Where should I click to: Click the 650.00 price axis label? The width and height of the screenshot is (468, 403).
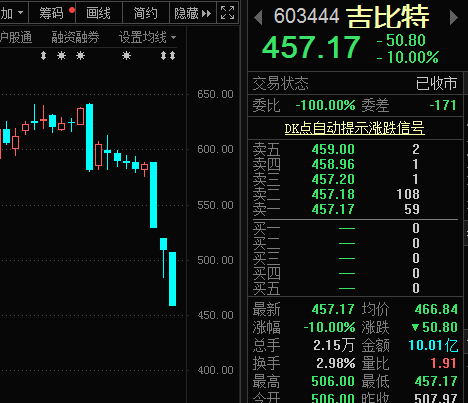click(215, 94)
